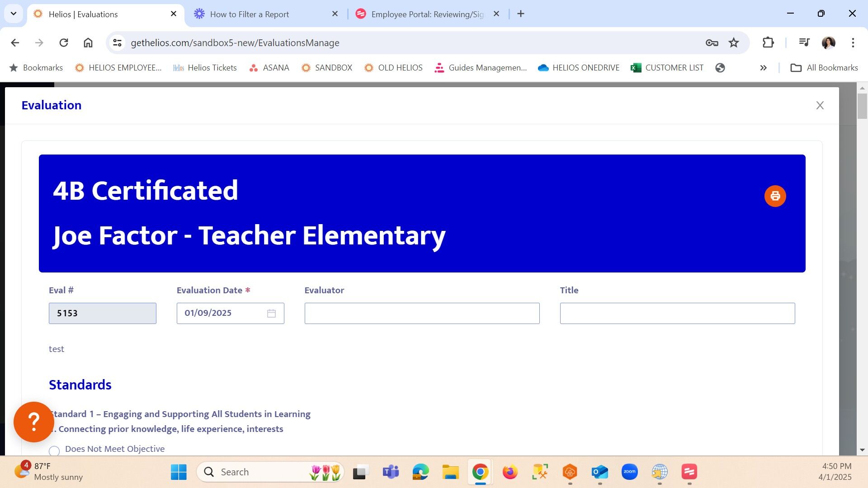Open Chrome extensions puzzle icon

coord(768,42)
